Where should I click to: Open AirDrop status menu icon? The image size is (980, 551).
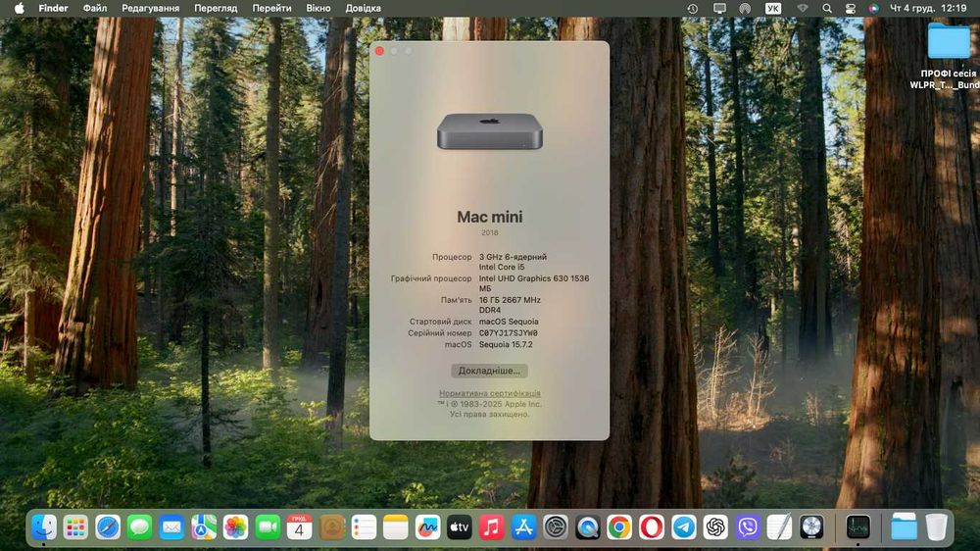click(745, 8)
